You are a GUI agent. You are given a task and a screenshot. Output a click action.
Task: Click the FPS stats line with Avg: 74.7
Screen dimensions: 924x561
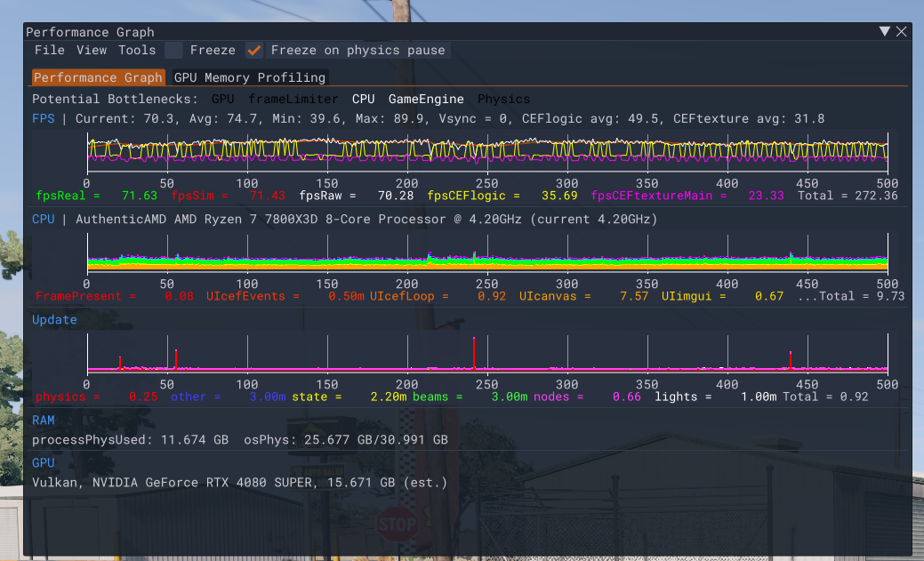(450, 118)
